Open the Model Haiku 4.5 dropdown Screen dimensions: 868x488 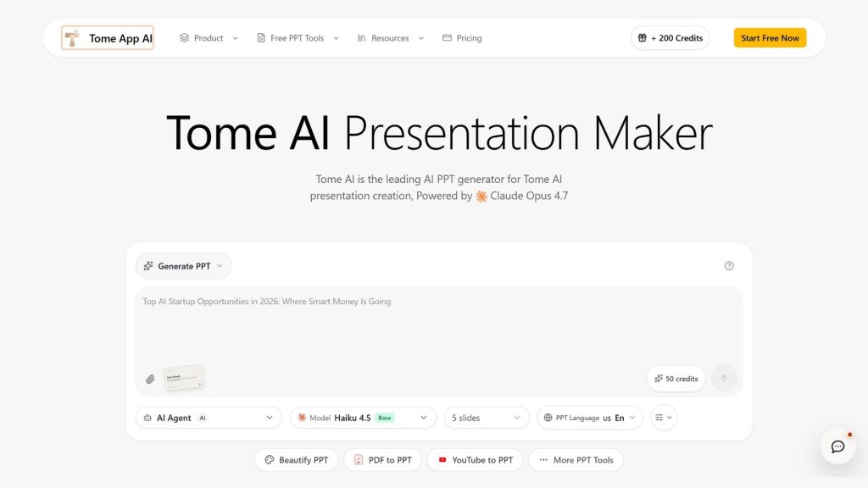coord(363,418)
